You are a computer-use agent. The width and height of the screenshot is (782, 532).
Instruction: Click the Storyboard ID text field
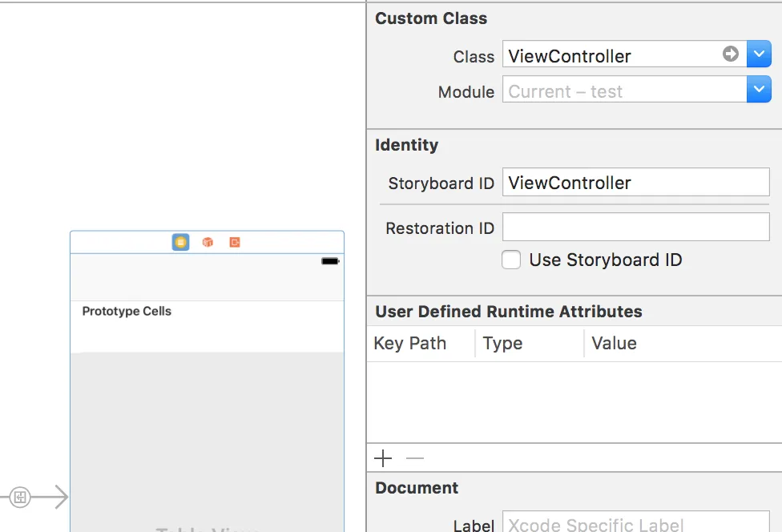point(635,183)
